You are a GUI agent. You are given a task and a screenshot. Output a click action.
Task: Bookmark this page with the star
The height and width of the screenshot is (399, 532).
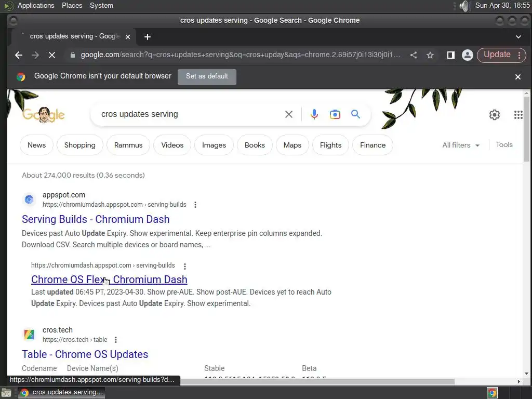tap(430, 55)
